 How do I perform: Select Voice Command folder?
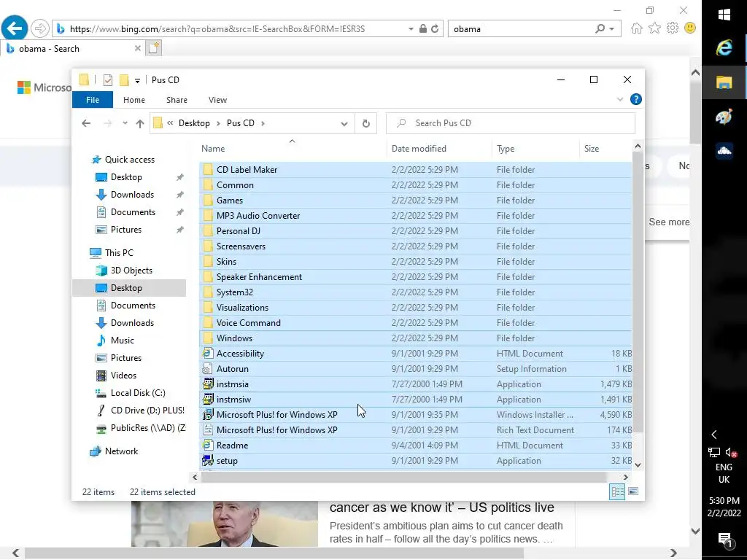tap(249, 323)
